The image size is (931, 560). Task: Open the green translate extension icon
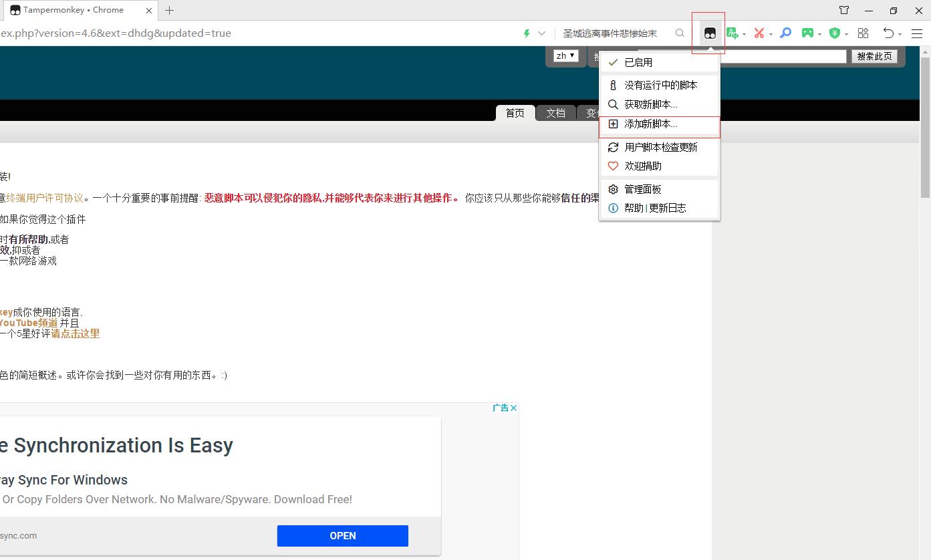tap(733, 33)
